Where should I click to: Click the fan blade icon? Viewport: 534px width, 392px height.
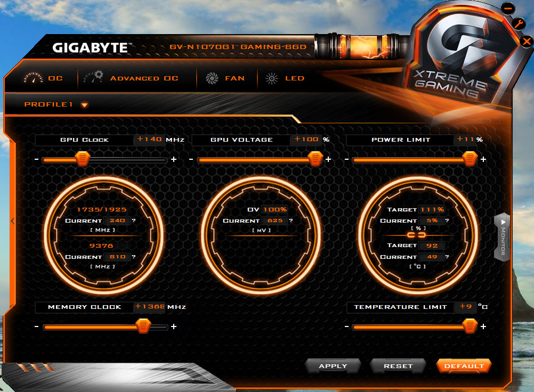tap(212, 78)
